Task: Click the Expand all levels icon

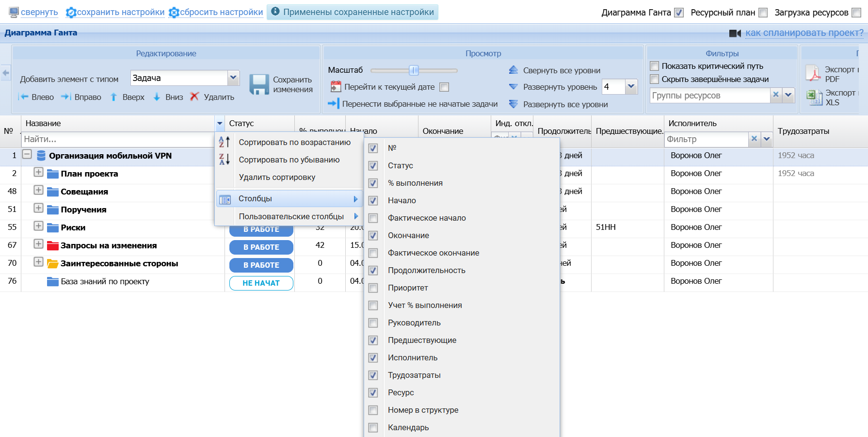Action: point(513,104)
